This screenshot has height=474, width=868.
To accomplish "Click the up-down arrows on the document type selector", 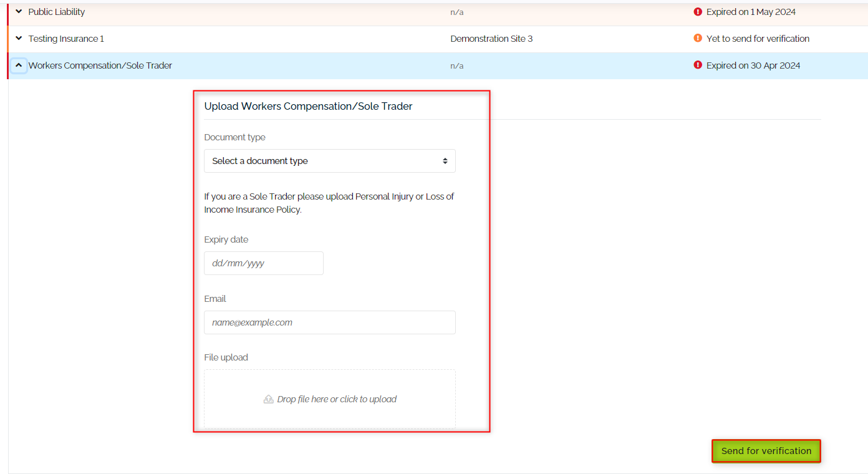I will [x=446, y=160].
